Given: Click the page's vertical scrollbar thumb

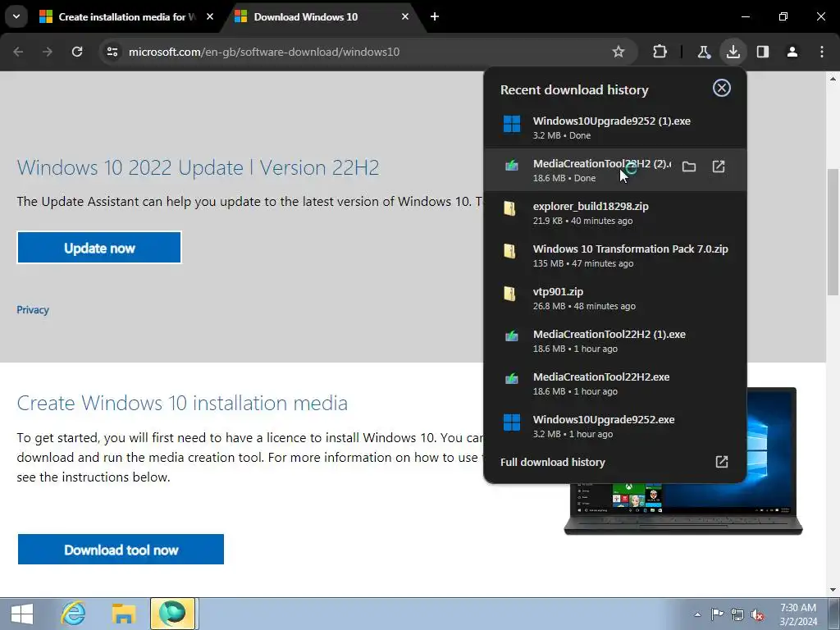Looking at the screenshot, I should point(833,232).
